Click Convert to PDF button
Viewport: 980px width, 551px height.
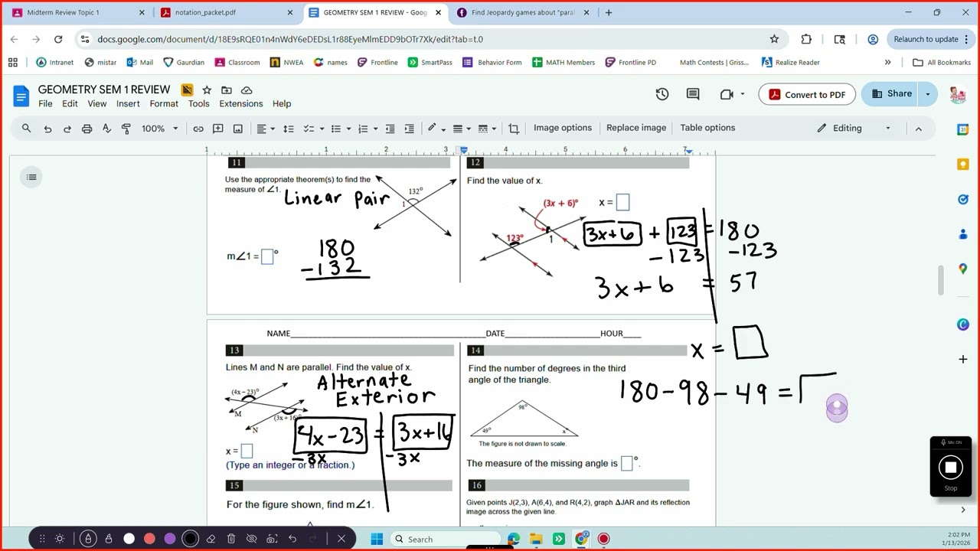807,94
